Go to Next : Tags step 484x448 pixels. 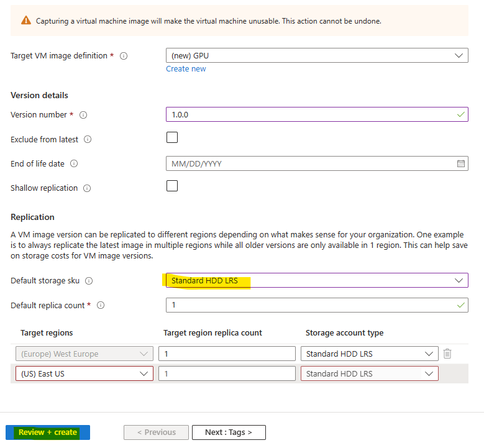(229, 432)
